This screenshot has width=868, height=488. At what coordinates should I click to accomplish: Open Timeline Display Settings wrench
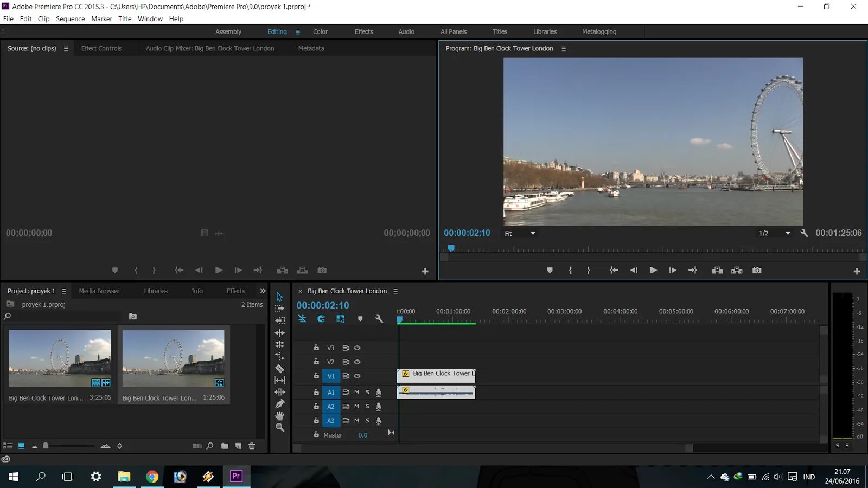[x=379, y=319]
